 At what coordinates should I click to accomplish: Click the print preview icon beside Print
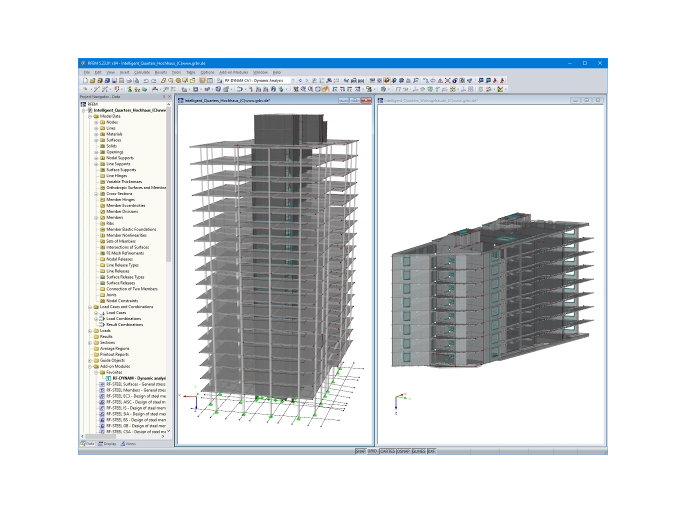point(136,80)
